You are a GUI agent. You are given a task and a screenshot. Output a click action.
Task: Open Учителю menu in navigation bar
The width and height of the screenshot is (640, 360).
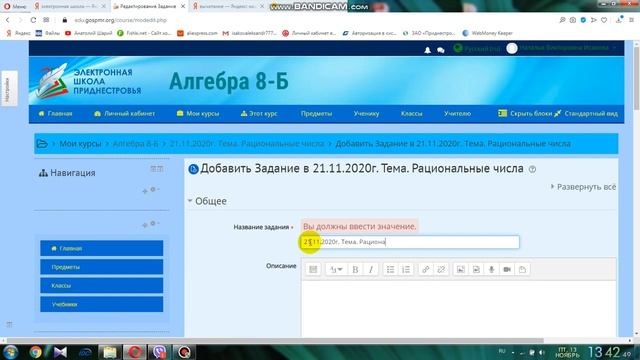(458, 113)
